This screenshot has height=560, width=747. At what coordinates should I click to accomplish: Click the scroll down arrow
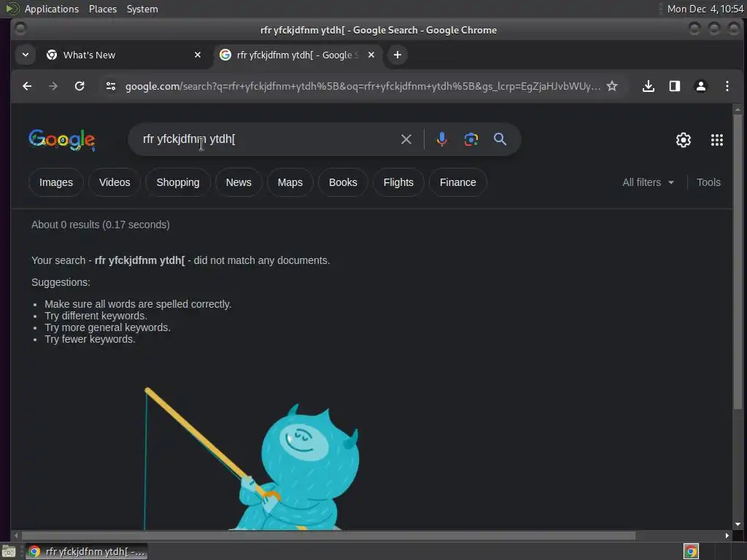coord(738,524)
